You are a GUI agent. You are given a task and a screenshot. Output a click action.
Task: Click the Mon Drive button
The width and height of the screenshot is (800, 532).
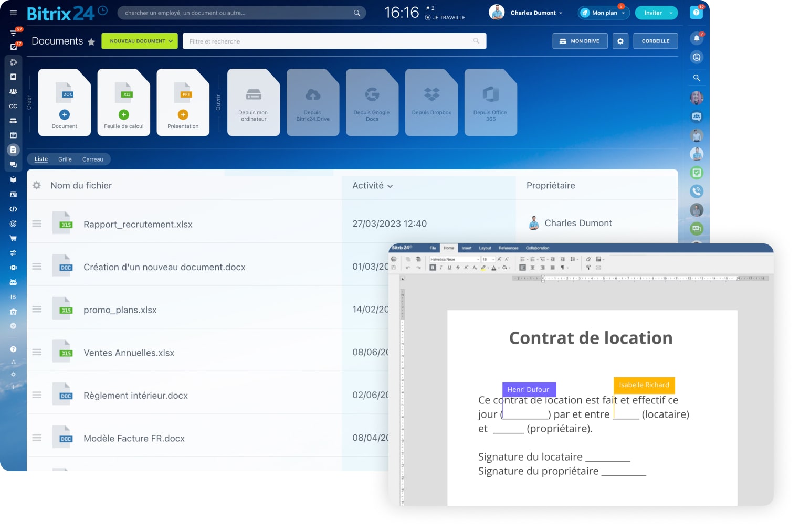[580, 41]
